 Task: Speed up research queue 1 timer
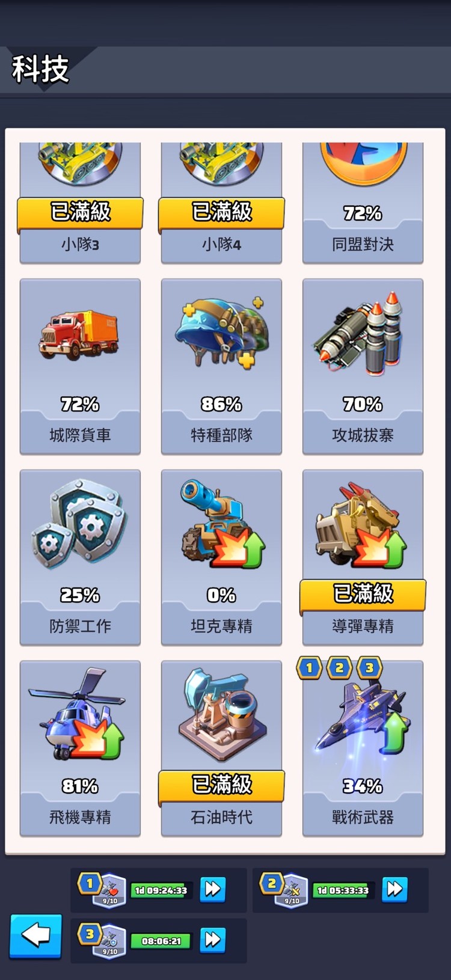click(x=212, y=889)
